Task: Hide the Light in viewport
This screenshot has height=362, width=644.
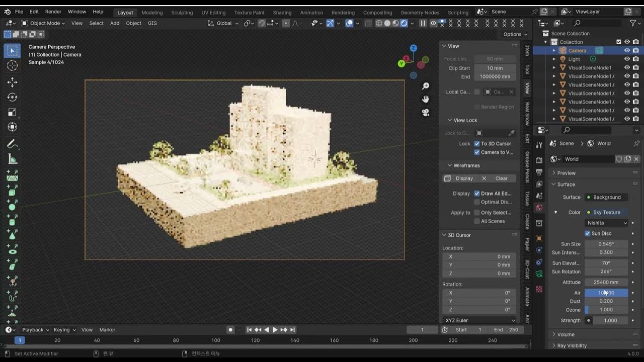Action: coord(627,59)
